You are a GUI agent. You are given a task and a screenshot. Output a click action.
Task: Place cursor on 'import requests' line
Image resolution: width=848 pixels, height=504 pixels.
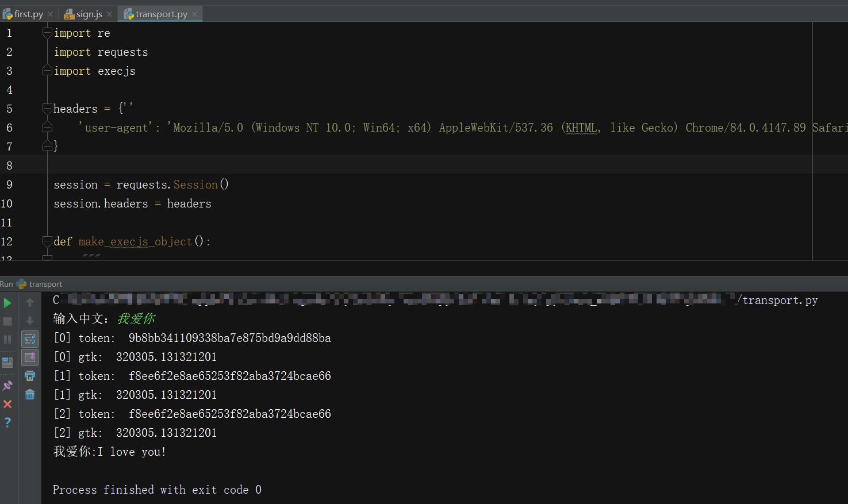pyautogui.click(x=101, y=52)
